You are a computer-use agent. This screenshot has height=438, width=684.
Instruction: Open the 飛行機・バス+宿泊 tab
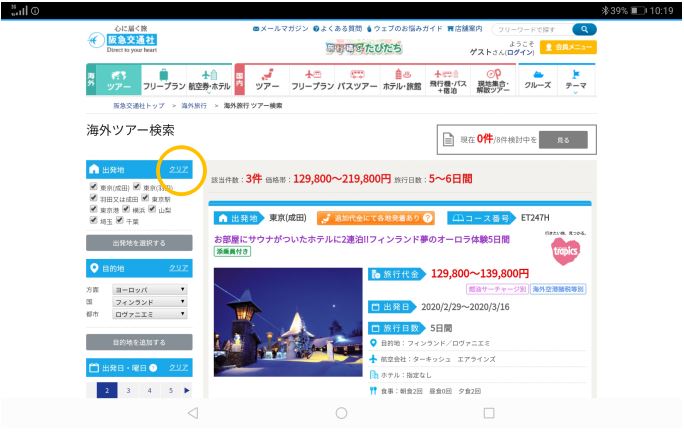[x=450, y=80]
